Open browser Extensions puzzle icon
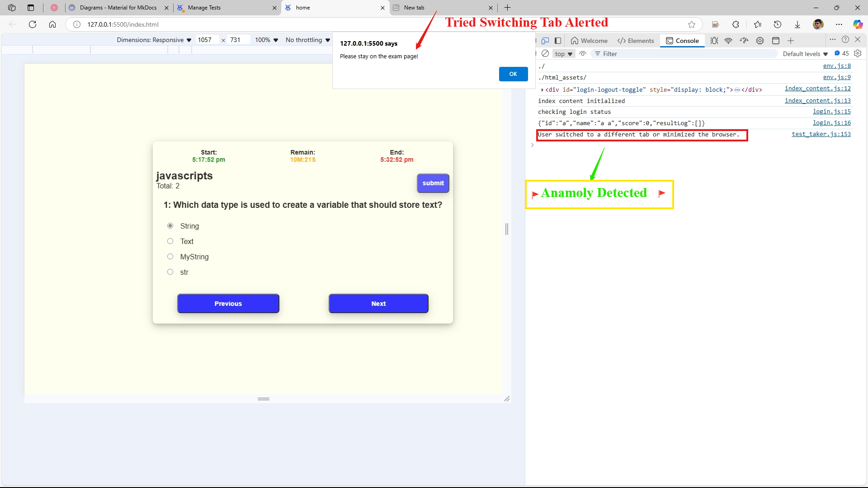Image resolution: width=868 pixels, height=488 pixels. click(x=736, y=24)
